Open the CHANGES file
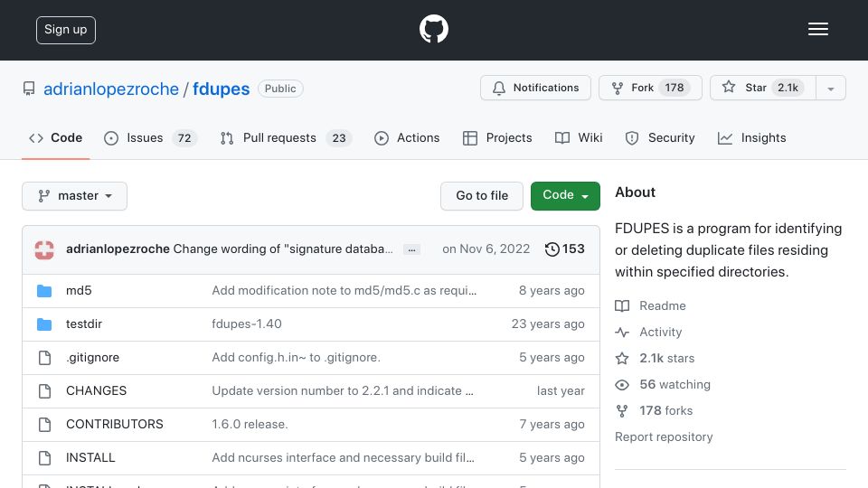Screen dimensions: 868x488 click(x=97, y=390)
